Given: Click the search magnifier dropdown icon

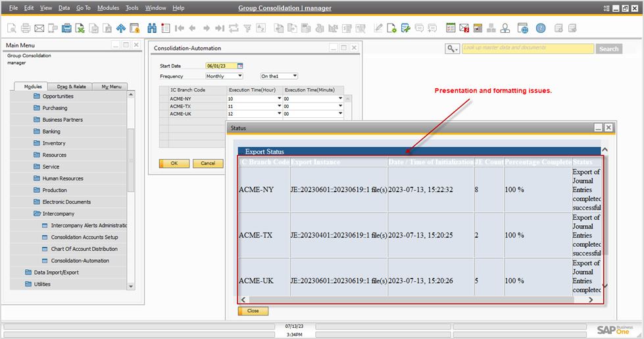Looking at the screenshot, I should tap(452, 49).
